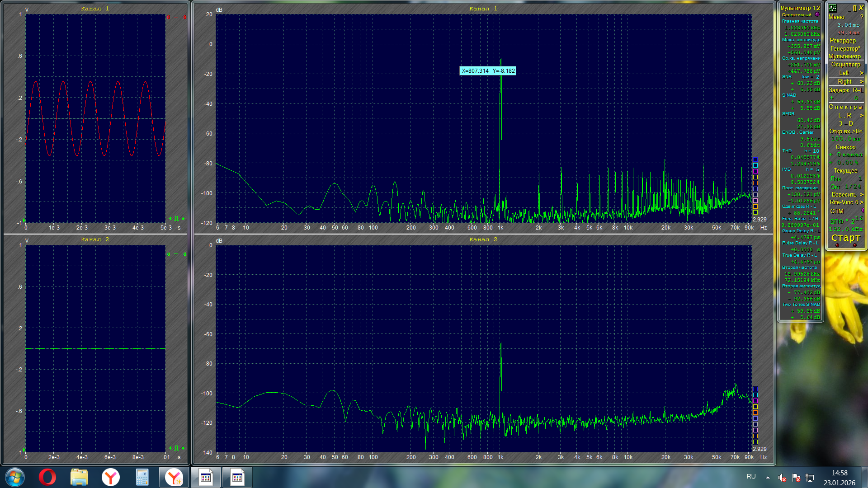The image size is (868, 488).
Task: Open the Генератор panel
Action: click(844, 48)
